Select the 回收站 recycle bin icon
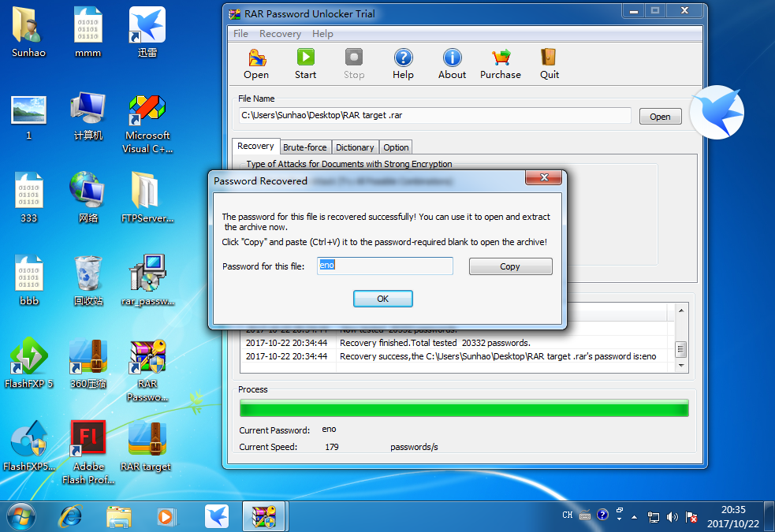 (88, 281)
